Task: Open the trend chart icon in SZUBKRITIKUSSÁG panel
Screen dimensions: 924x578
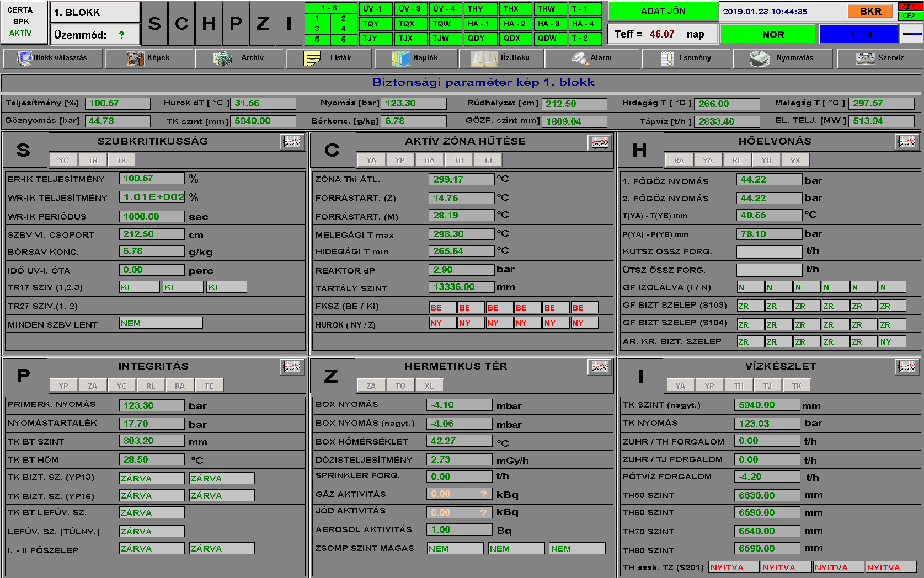Action: pyautogui.click(x=292, y=142)
